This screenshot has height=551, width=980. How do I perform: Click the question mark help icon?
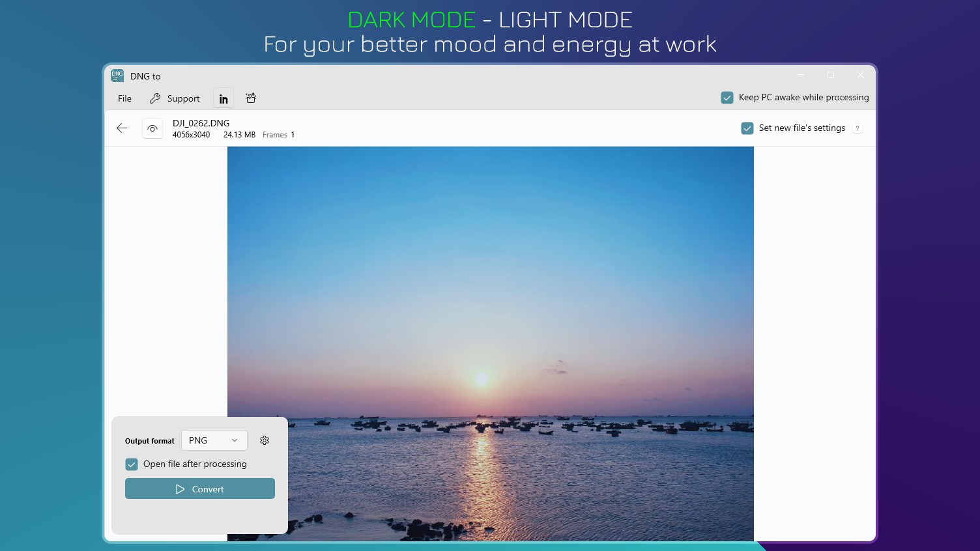[x=857, y=128]
